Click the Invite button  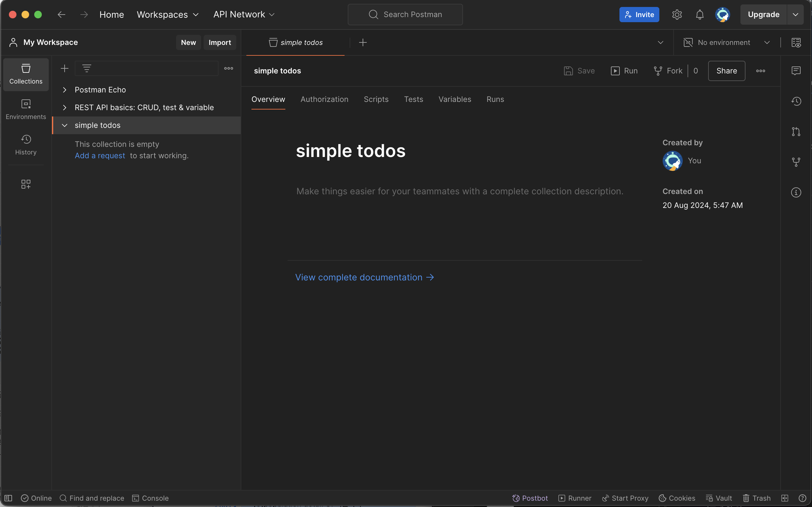click(639, 15)
